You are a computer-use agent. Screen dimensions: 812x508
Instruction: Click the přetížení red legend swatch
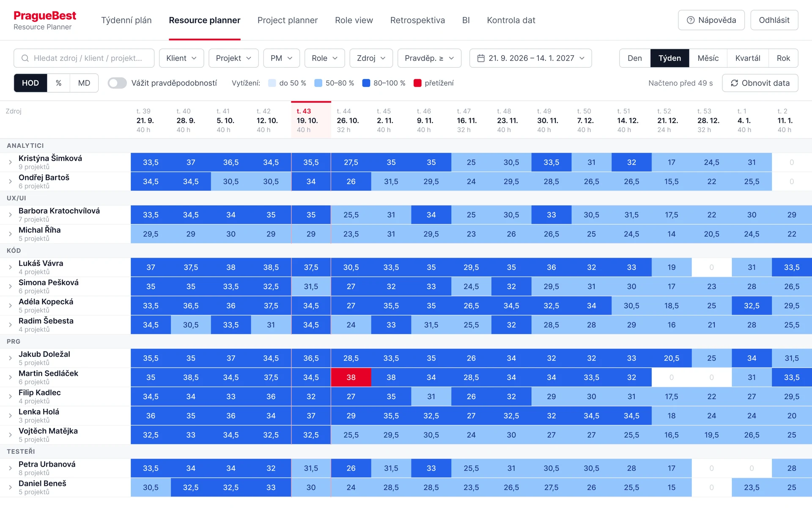point(417,83)
